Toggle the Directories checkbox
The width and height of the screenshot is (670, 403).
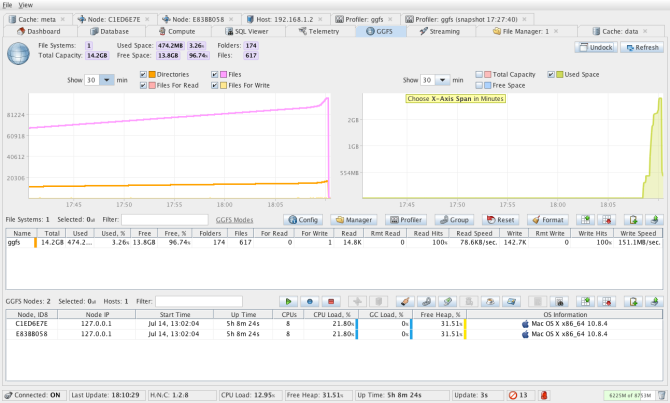(143, 74)
